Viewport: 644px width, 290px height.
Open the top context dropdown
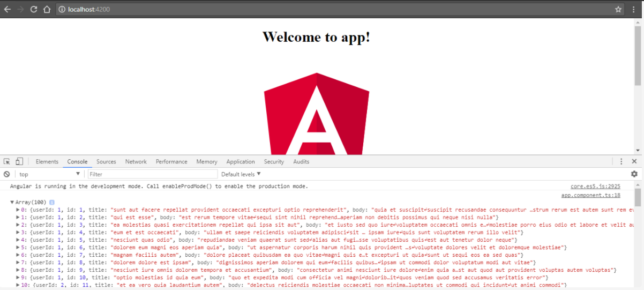(x=49, y=174)
